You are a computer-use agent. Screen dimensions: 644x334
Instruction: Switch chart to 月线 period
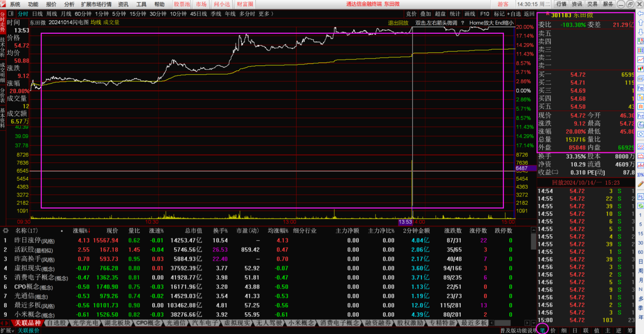pos(66,14)
